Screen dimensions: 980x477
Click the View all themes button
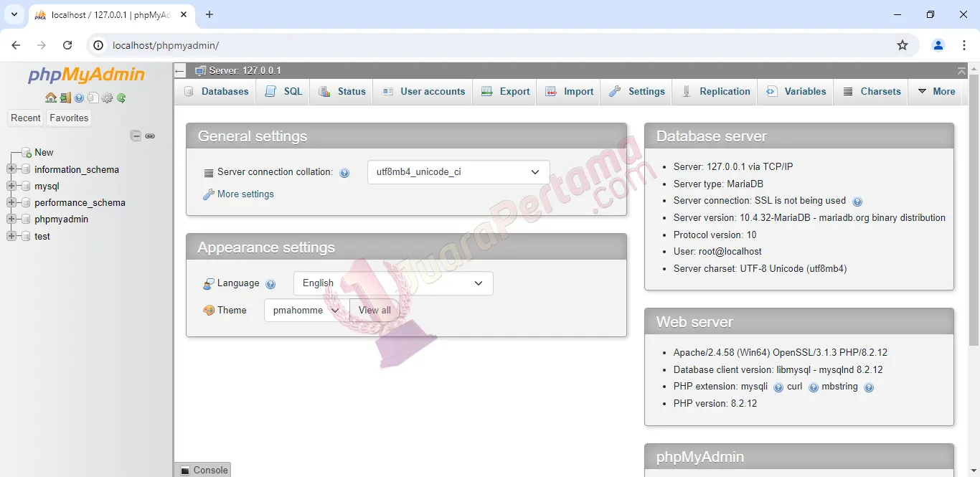tap(374, 310)
